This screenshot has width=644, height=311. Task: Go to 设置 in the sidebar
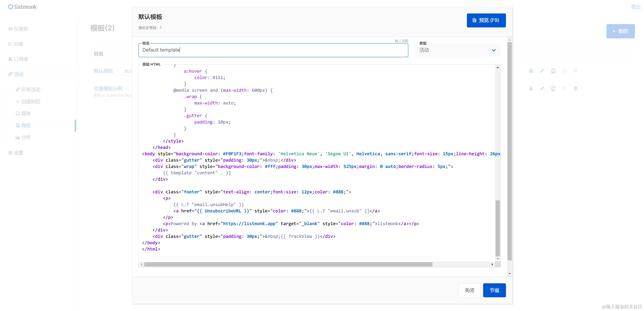point(18,153)
